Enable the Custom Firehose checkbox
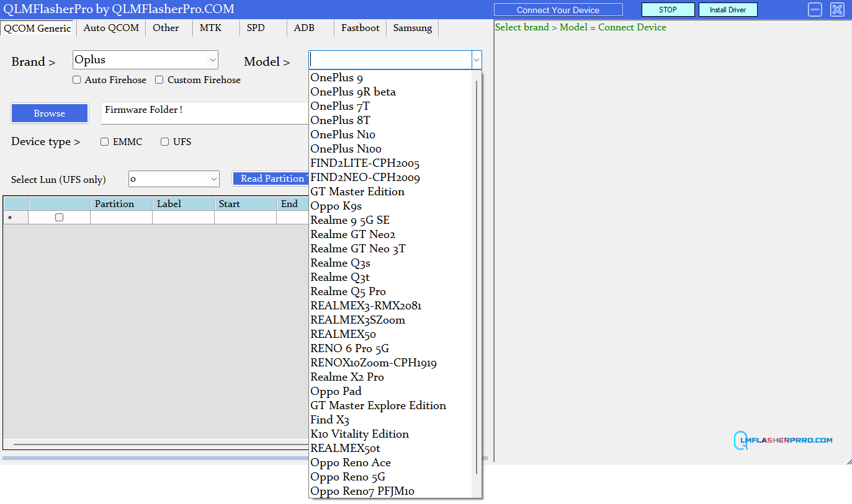The width and height of the screenshot is (852, 504). [x=159, y=80]
